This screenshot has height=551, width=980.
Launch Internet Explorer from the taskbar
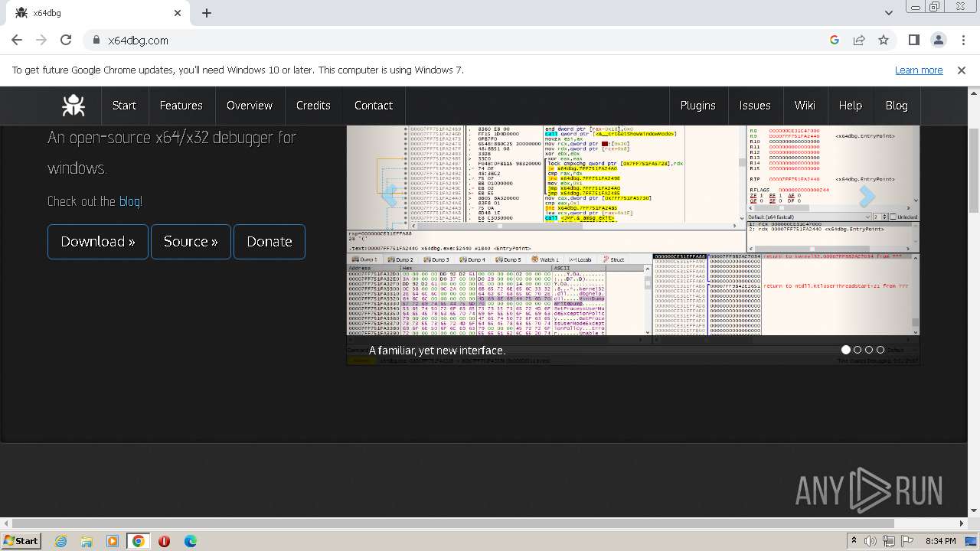click(x=60, y=541)
